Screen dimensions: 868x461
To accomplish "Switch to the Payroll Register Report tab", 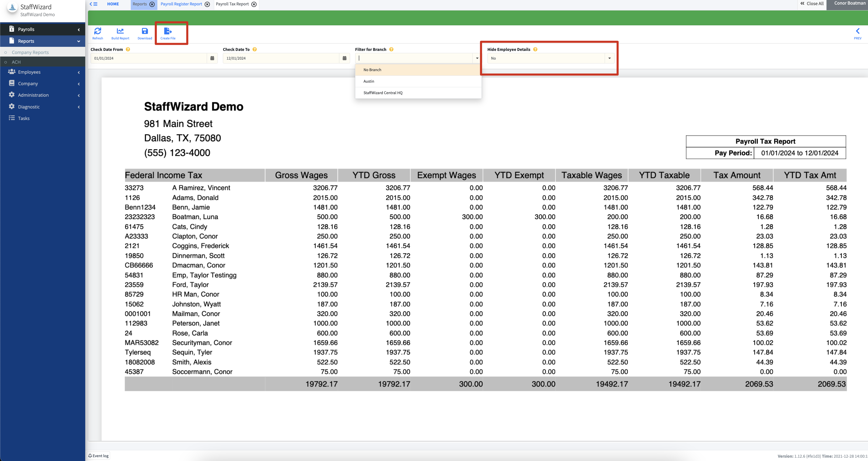I will pyautogui.click(x=181, y=4).
